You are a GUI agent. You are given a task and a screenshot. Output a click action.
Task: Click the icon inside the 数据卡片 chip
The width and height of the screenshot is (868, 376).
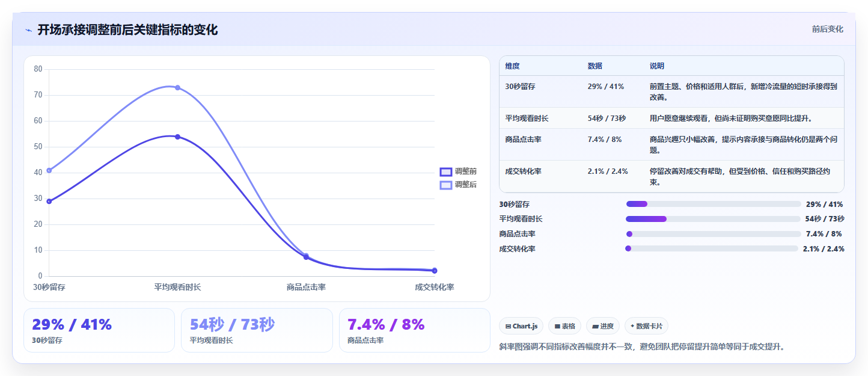pyautogui.click(x=632, y=326)
